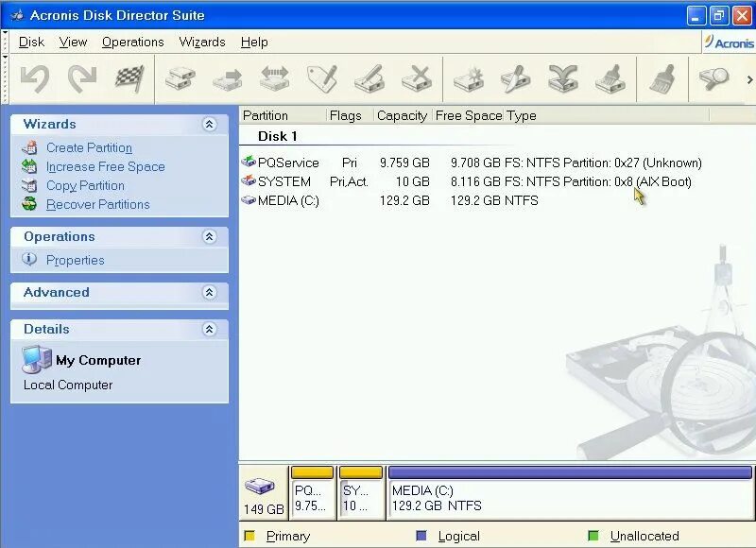This screenshot has height=548, width=756.
Task: Select the PQService partition name
Action: pyautogui.click(x=288, y=163)
